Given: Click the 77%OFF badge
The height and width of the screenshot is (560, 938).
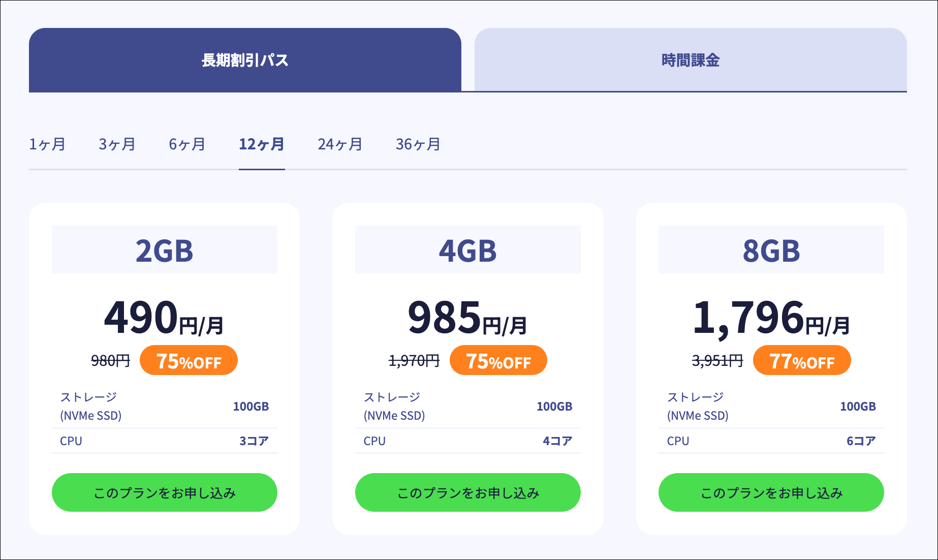Looking at the screenshot, I should (x=802, y=360).
